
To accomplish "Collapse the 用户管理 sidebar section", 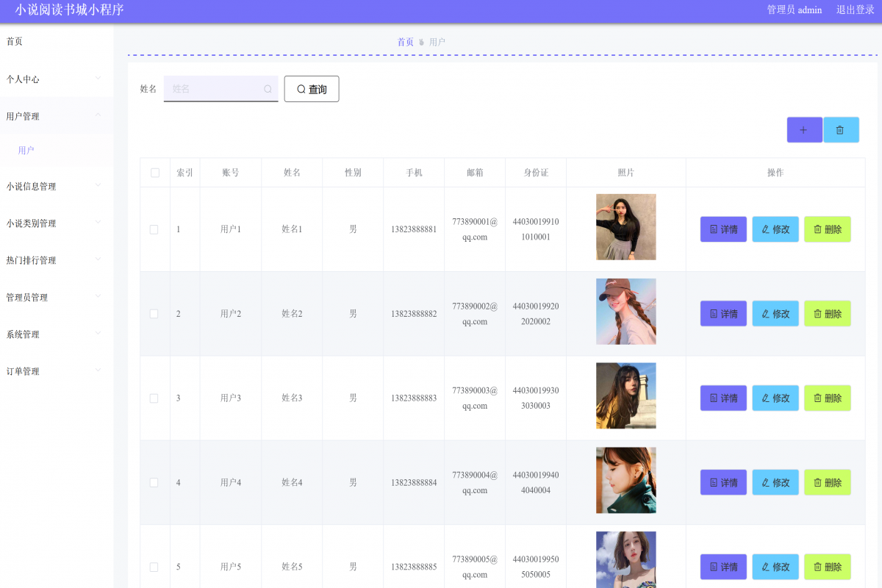I will click(51, 116).
